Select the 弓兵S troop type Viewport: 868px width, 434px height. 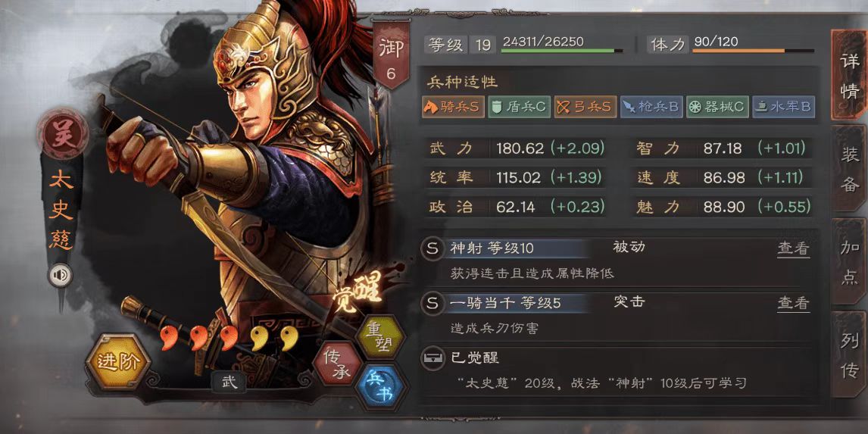[x=585, y=107]
